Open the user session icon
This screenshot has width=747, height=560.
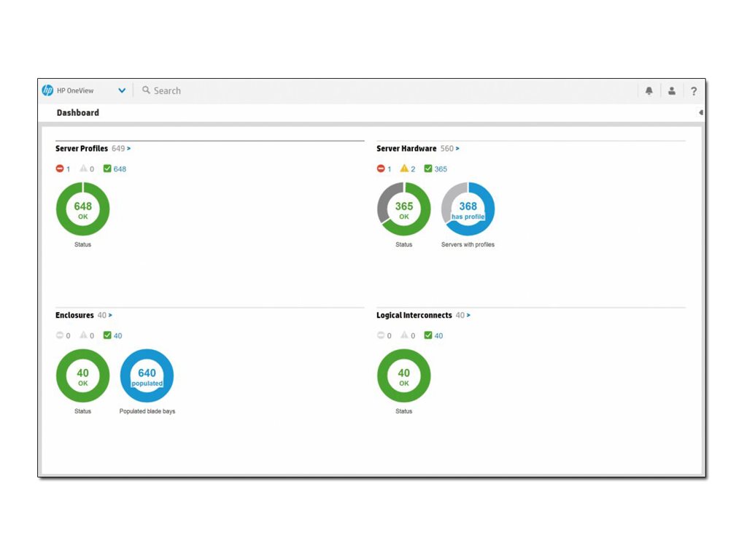pyautogui.click(x=671, y=90)
